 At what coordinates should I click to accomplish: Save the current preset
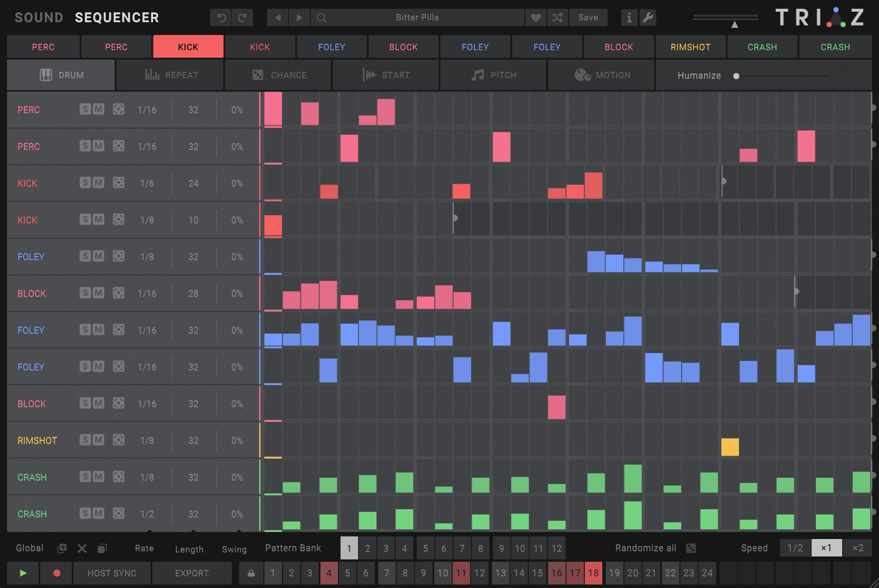click(588, 17)
